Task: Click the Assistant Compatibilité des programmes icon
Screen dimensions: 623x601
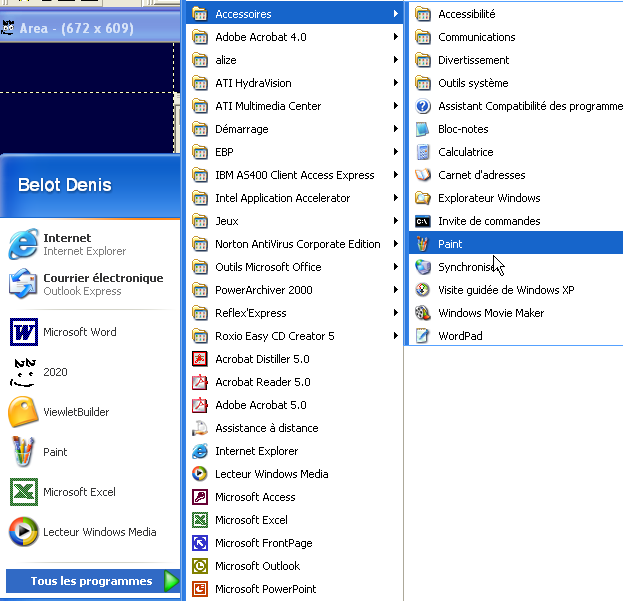Action: coord(422,106)
